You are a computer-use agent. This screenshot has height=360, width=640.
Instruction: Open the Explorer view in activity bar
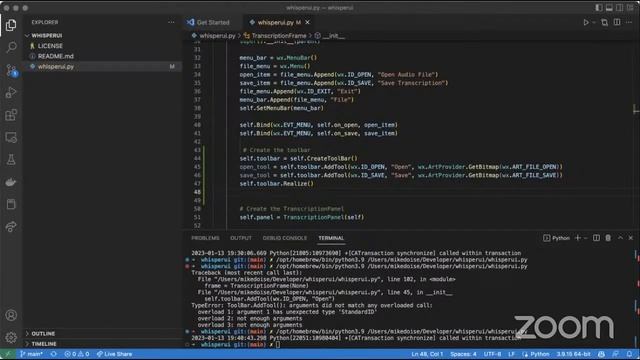pos(11,25)
